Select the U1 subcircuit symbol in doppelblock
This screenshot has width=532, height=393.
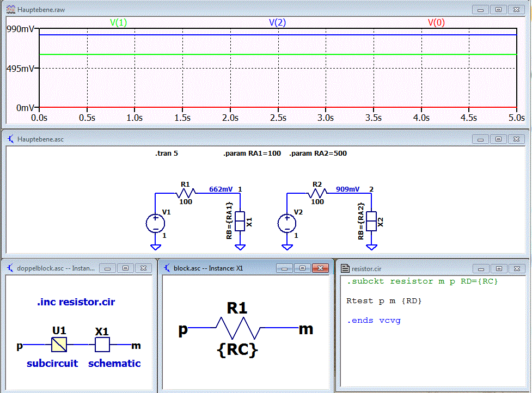click(59, 345)
